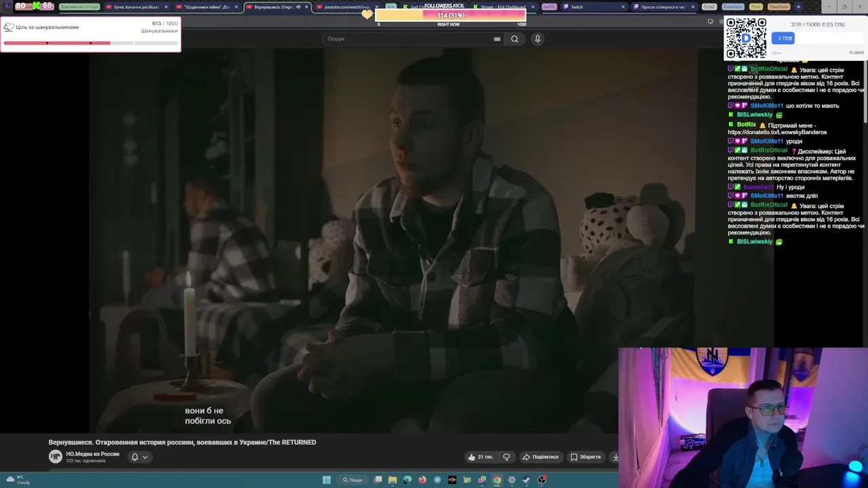This screenshot has width=868, height=488.
Task: Switch to the Donation bookmark tab
Action: click(732, 7)
